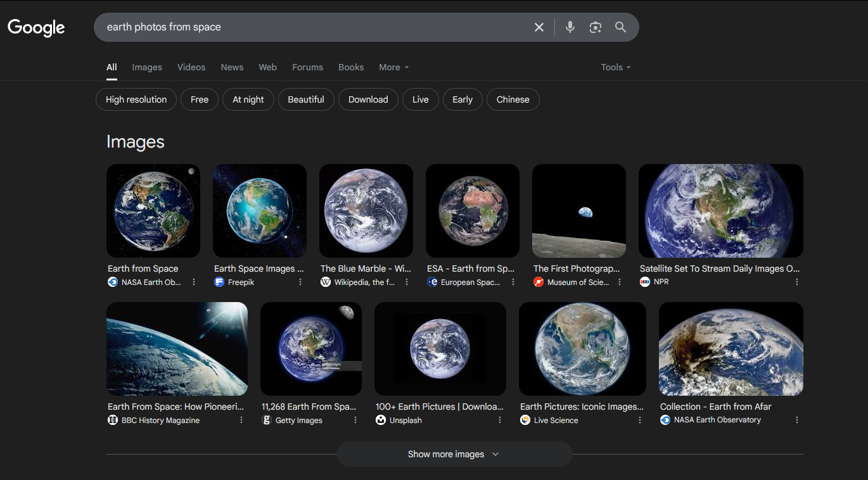This screenshot has height=480, width=868.
Task: Open the Freepik Earth thumbnail image
Action: click(x=260, y=211)
